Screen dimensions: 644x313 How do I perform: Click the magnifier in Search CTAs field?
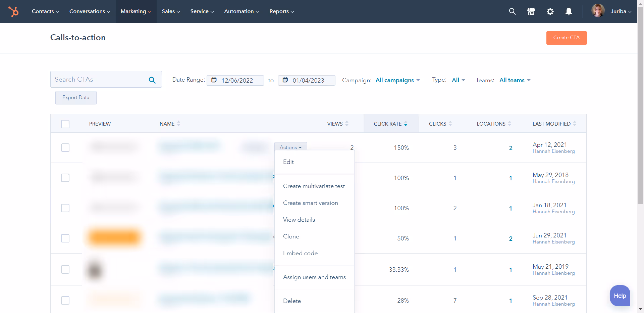152,80
